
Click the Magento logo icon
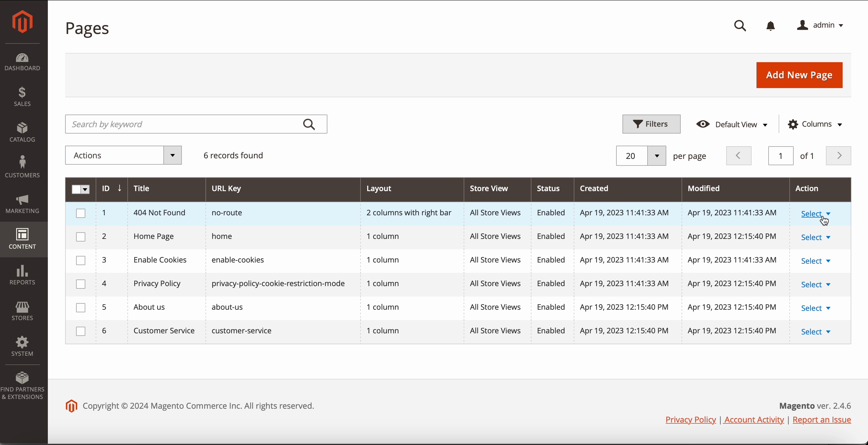click(22, 22)
